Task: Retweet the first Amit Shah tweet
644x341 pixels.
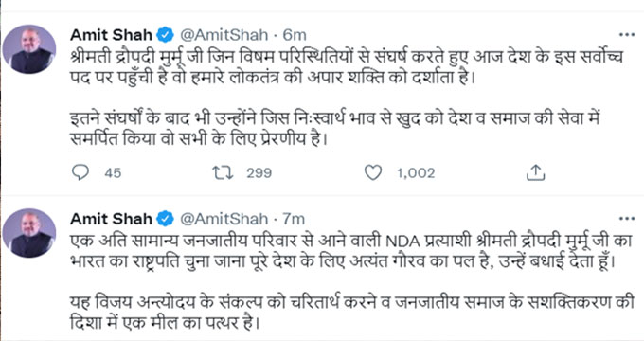Action: click(223, 172)
